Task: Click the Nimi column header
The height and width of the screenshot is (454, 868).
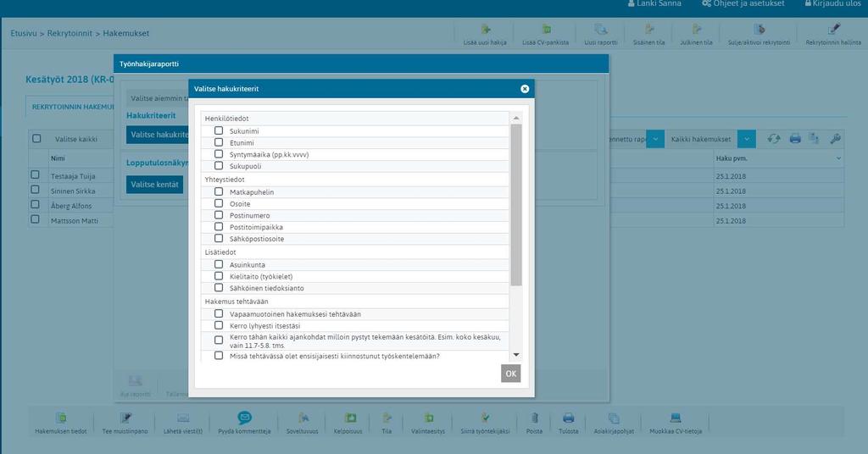Action: point(58,158)
